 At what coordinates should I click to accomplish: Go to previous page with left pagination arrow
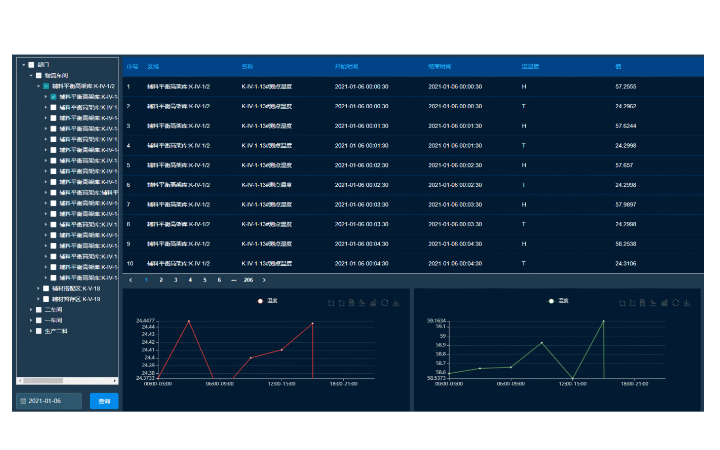click(x=131, y=280)
